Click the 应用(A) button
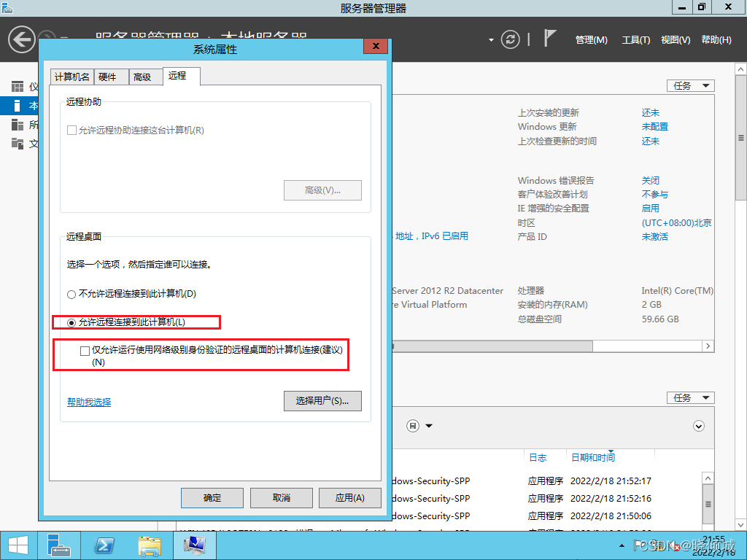The height and width of the screenshot is (560, 747). point(349,498)
